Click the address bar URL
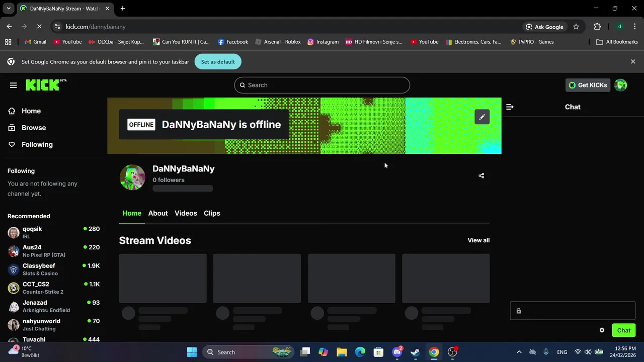 [x=96, y=27]
